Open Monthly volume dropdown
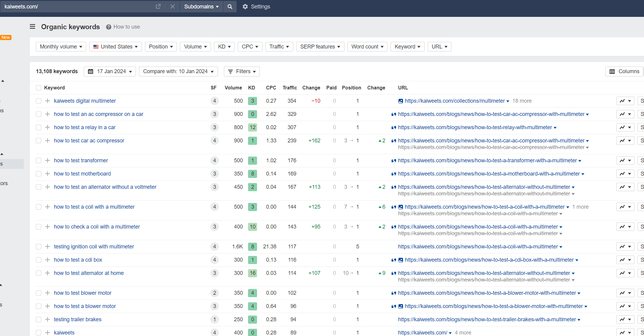The image size is (644, 336). [x=61, y=47]
